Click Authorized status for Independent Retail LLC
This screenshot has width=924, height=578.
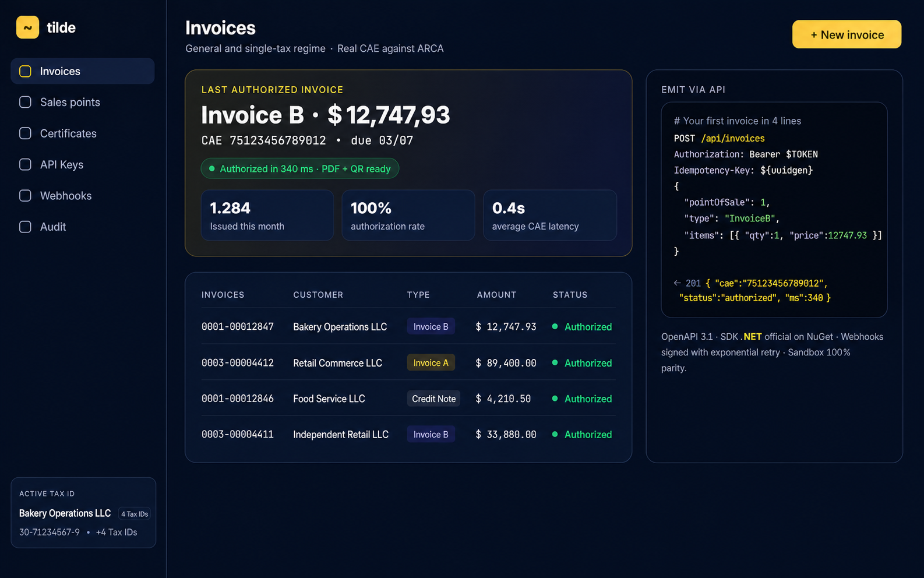(x=582, y=435)
